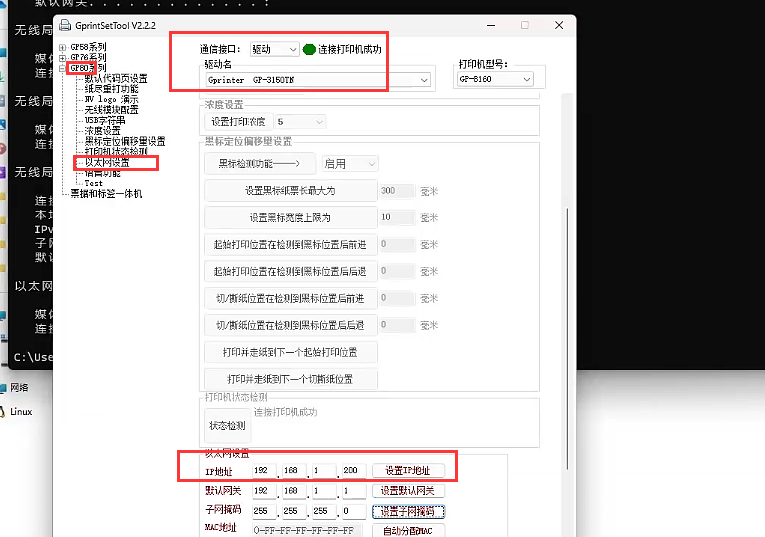Click the 打印机状态检测 group label
The image size is (765, 537).
237,398
